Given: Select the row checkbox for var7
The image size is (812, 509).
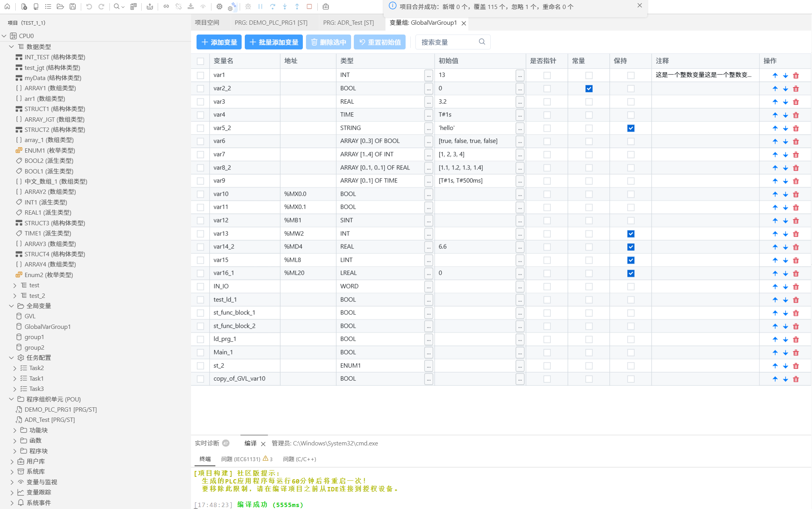Looking at the screenshot, I should point(200,155).
